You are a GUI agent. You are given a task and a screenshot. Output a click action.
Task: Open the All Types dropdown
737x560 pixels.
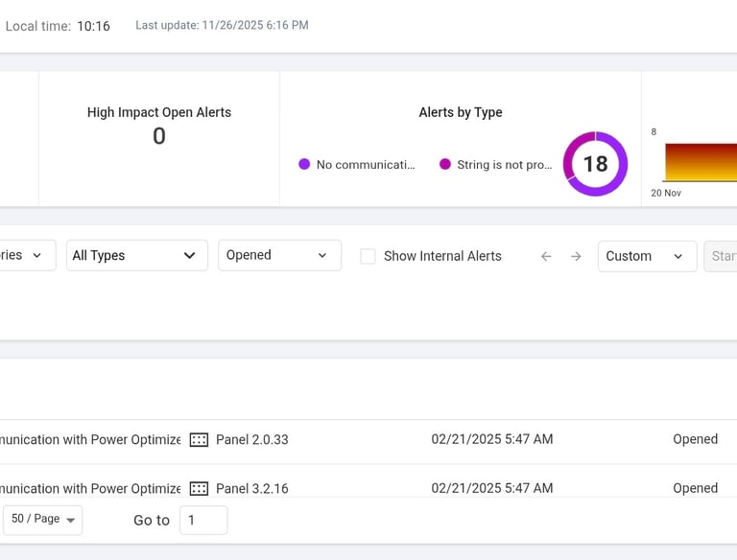(136, 256)
